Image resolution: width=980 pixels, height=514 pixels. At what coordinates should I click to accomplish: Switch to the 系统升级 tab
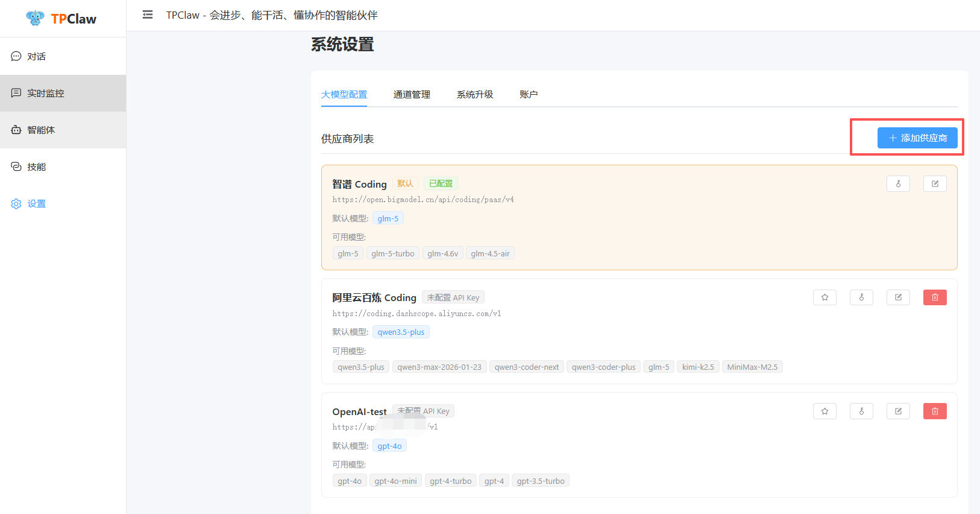[x=475, y=95]
